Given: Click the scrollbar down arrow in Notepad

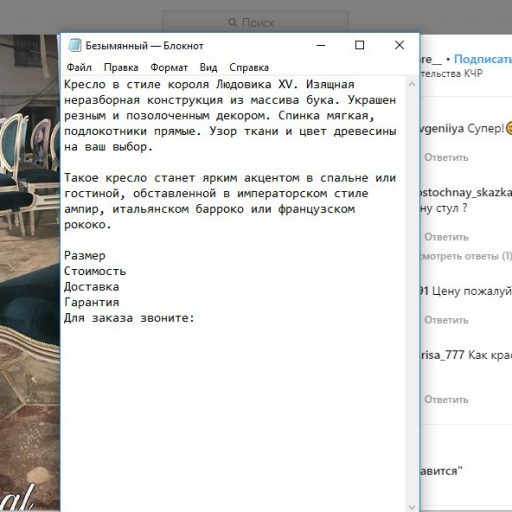Looking at the screenshot, I should [412, 507].
